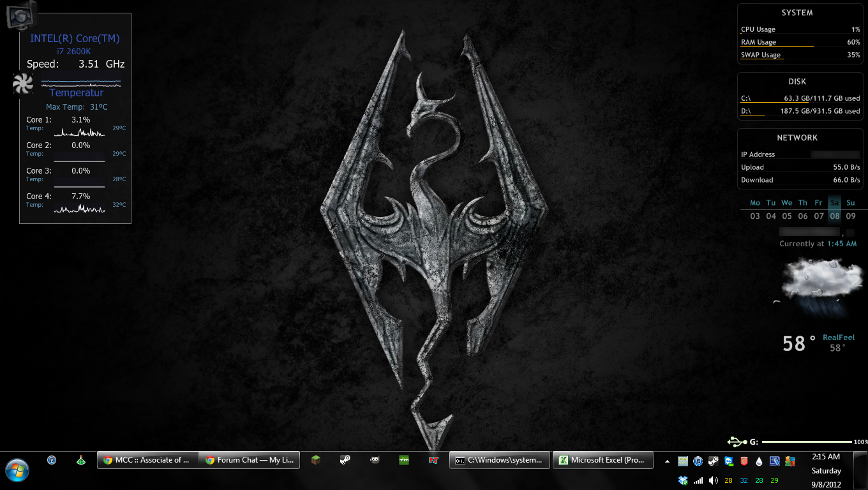
Task: Click the fan icon on CPU widget
Action: [22, 84]
